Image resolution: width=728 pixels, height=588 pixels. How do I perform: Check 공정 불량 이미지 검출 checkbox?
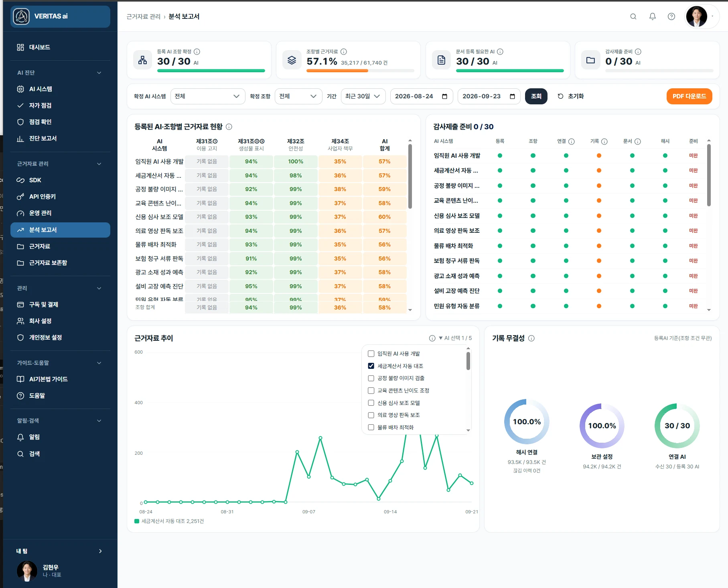371,378
